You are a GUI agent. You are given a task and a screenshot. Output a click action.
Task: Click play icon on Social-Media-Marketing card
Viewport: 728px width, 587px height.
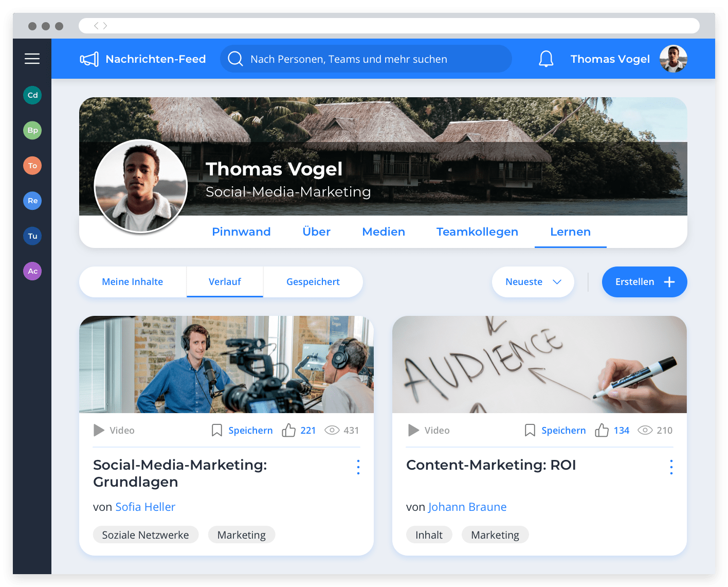99,430
